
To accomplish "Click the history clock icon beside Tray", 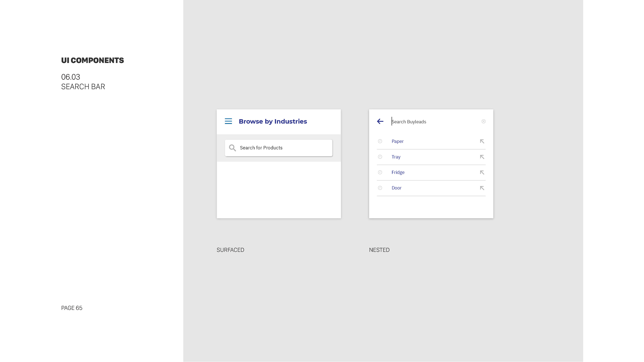I will pos(380,157).
